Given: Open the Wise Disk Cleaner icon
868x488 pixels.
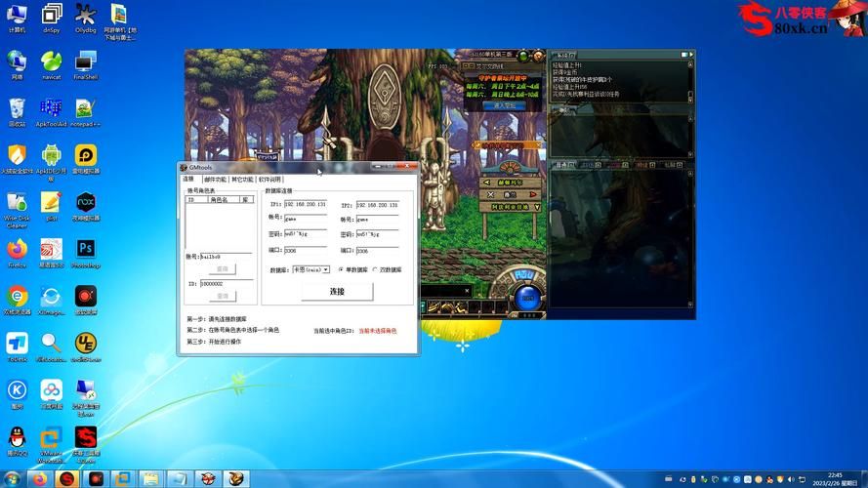Looking at the screenshot, I should (x=18, y=210).
